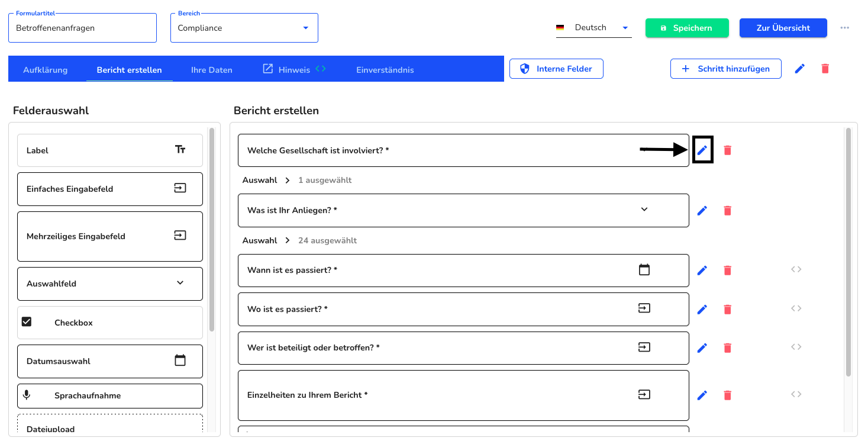Pick the Auswahlfeld field type
Viewport: 868px width, 444px height.
click(x=110, y=284)
